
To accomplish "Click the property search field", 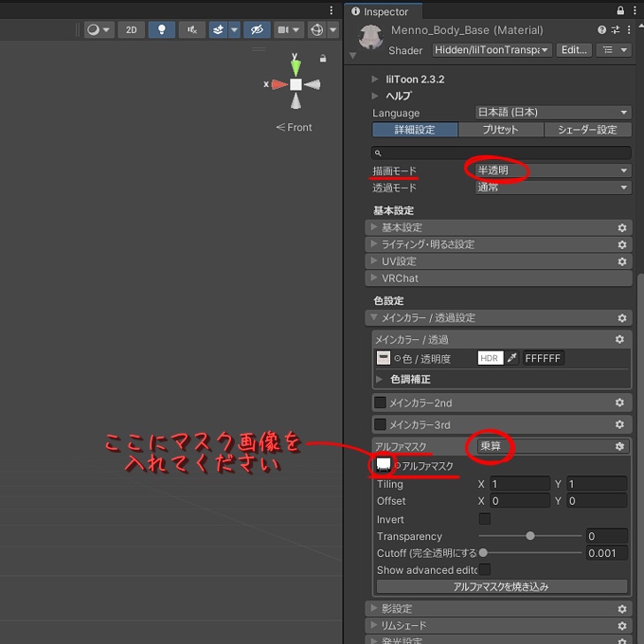I will [501, 152].
